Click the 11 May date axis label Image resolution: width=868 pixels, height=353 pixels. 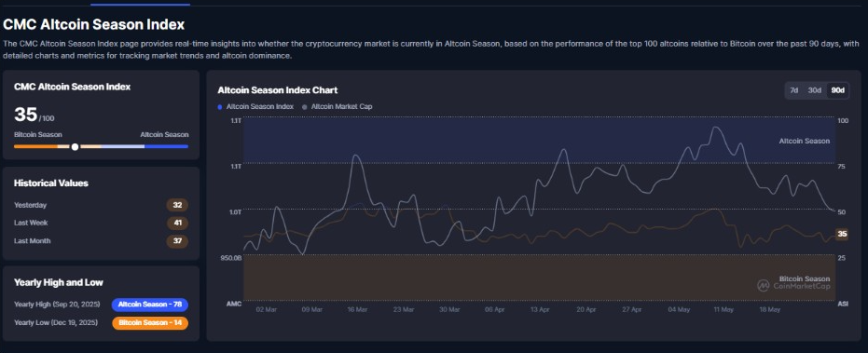click(x=723, y=310)
